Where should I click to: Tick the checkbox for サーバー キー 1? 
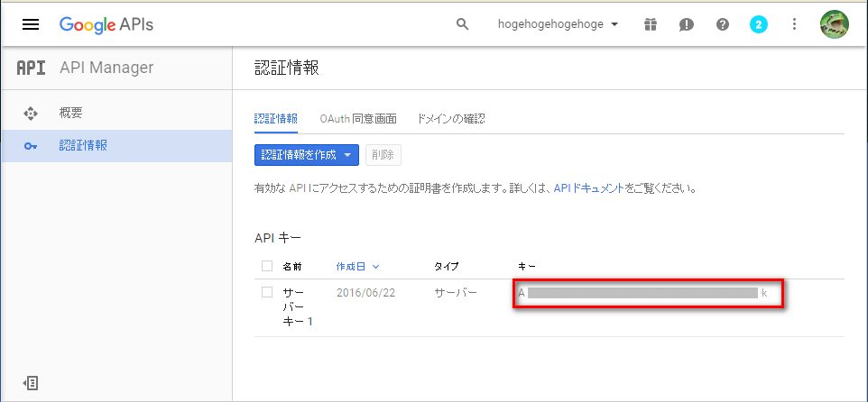[x=267, y=292]
